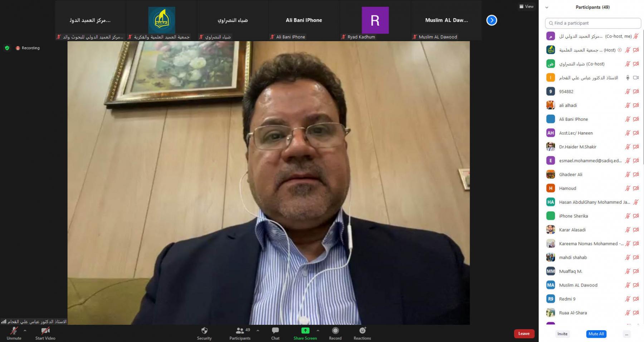Screen dimensions: 644x342
Task: Toggle the microphone of ali alhadi
Action: tap(628, 105)
